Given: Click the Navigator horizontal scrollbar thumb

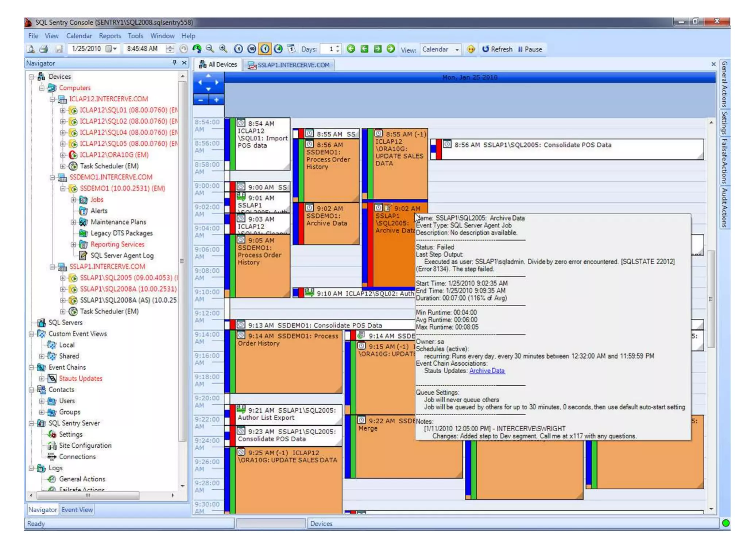Looking at the screenshot, I should (x=88, y=495).
